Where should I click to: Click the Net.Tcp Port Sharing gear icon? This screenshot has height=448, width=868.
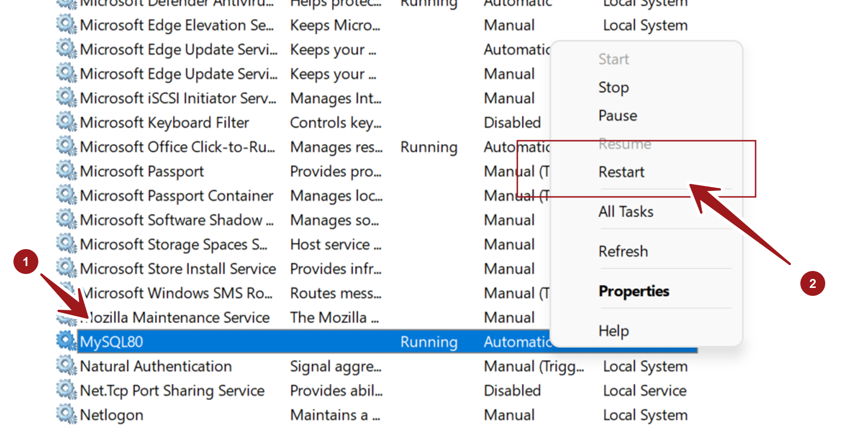coord(66,390)
